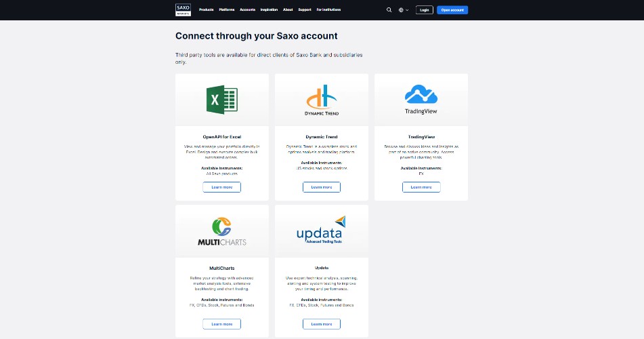This screenshot has height=339, width=644.
Task: Click the Updata card title
Action: click(x=322, y=268)
